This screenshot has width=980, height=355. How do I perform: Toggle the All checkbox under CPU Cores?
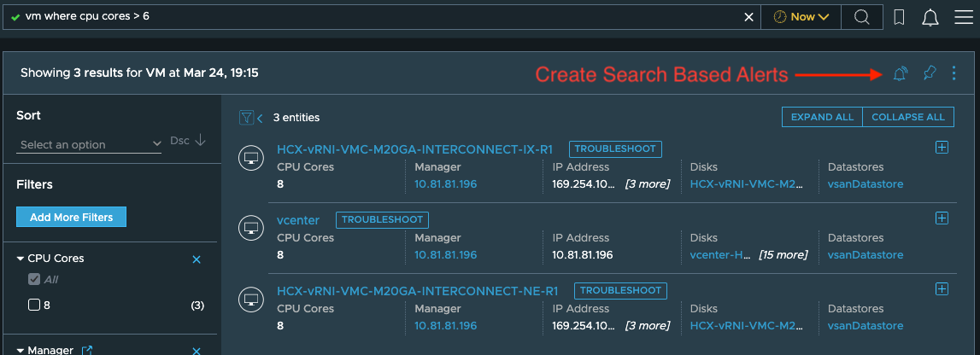coord(34,280)
